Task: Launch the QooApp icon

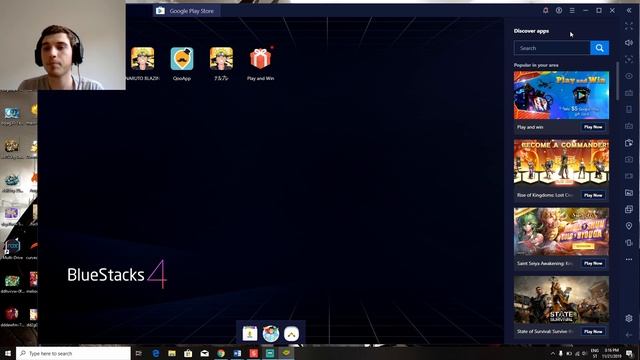Action: click(x=182, y=59)
